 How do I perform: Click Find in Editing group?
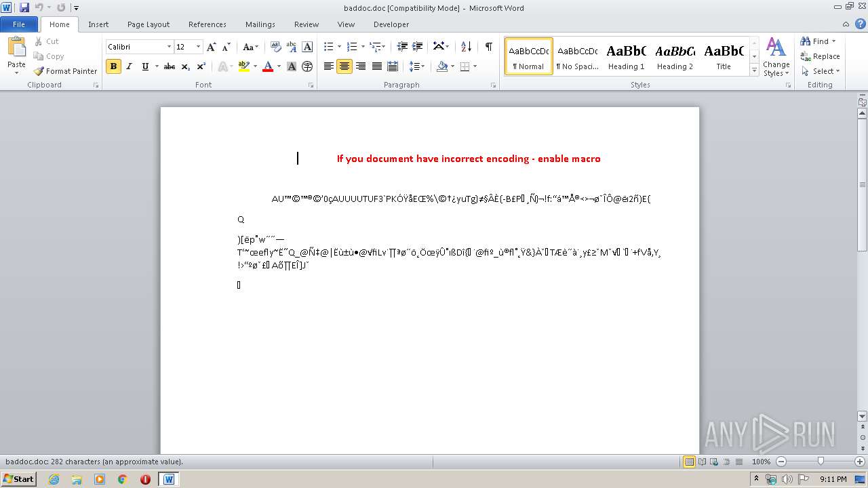[818, 41]
